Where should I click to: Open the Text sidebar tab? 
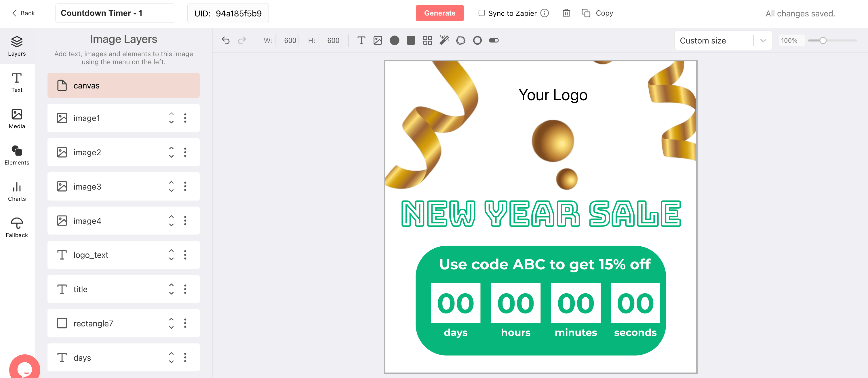[x=17, y=83]
